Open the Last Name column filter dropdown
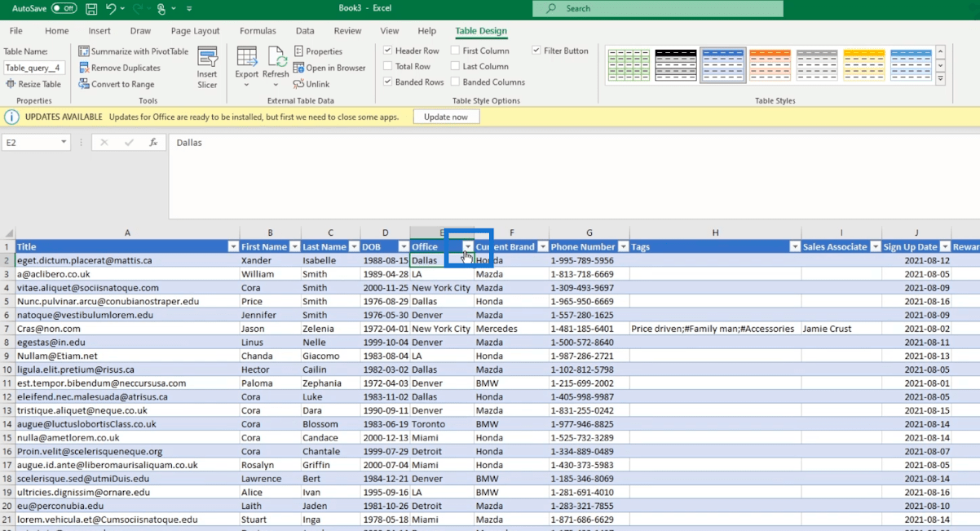This screenshot has height=531, width=980. (x=354, y=247)
